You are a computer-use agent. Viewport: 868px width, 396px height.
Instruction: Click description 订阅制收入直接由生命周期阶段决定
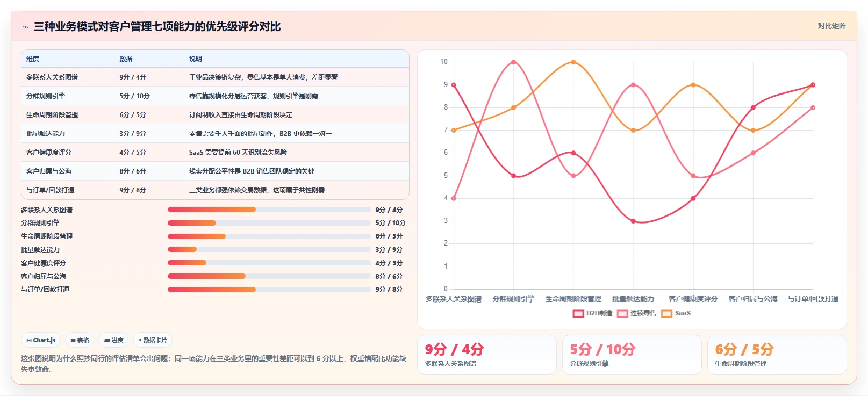[x=241, y=115]
